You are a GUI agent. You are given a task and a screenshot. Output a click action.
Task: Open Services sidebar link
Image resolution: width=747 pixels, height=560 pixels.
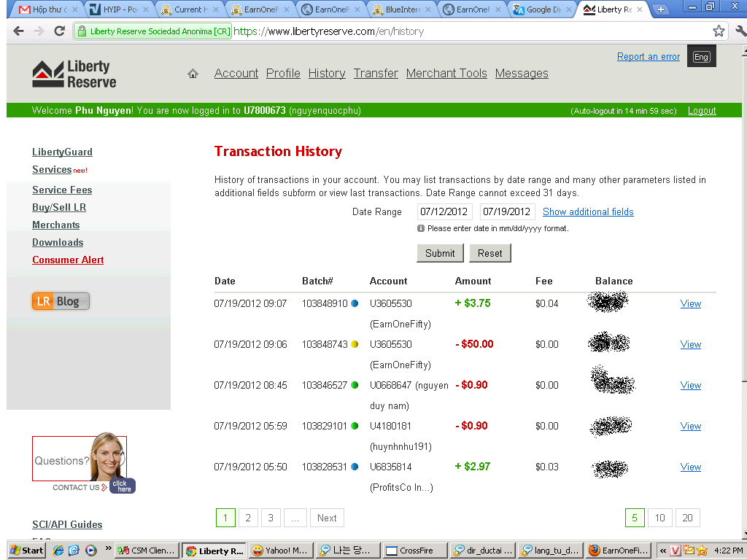point(52,169)
